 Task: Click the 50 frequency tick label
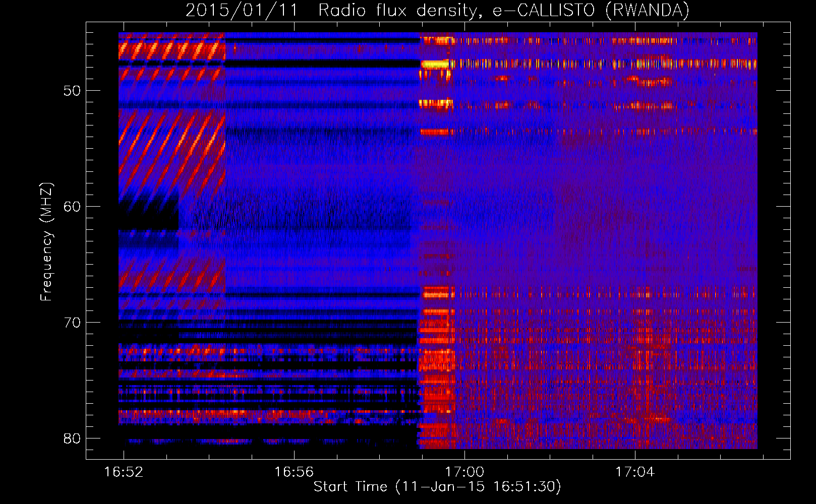72,91
